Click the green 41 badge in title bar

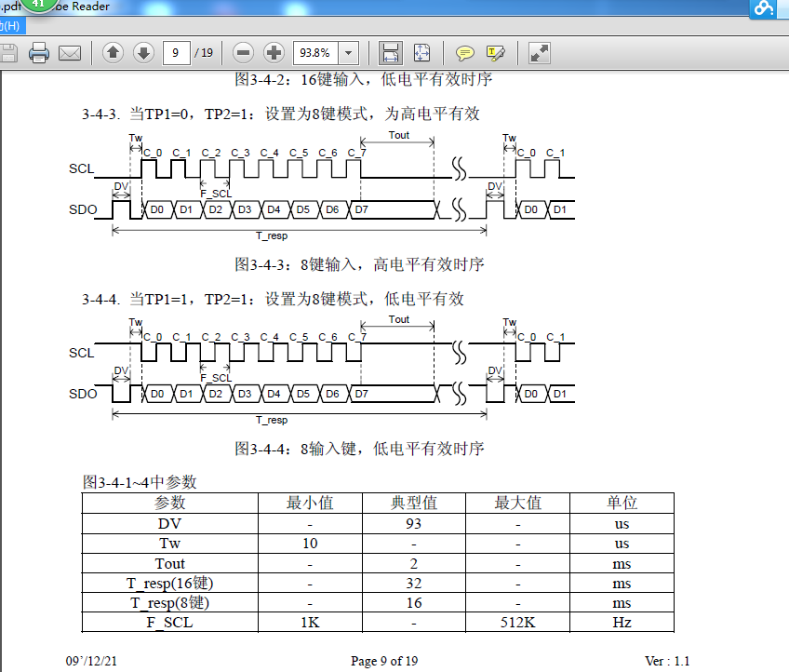coord(38,4)
